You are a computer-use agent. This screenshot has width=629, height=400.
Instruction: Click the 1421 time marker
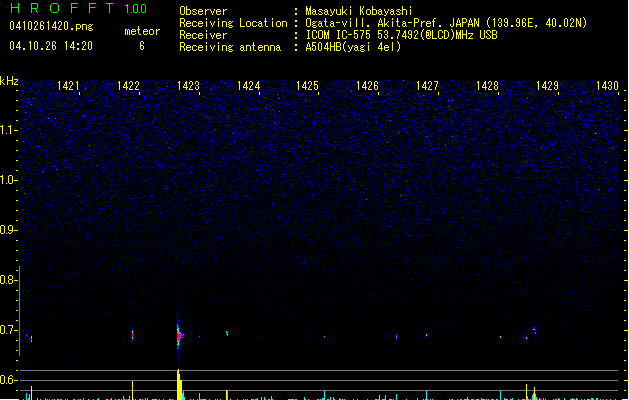coord(69,87)
